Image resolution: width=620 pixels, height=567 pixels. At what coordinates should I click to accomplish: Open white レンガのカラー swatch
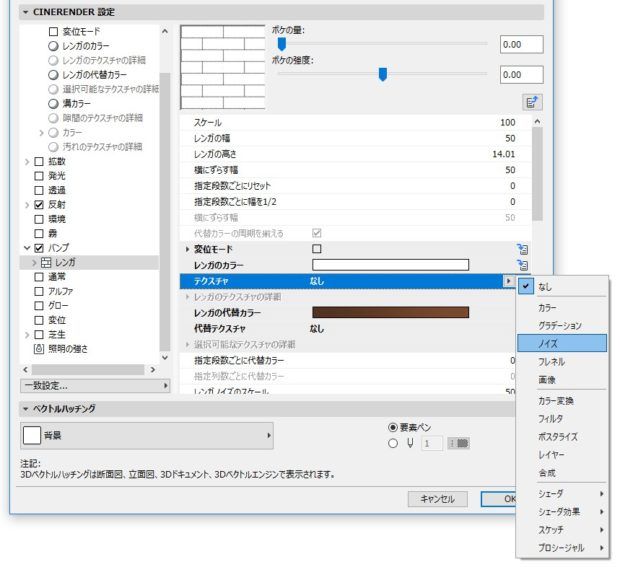click(390, 265)
